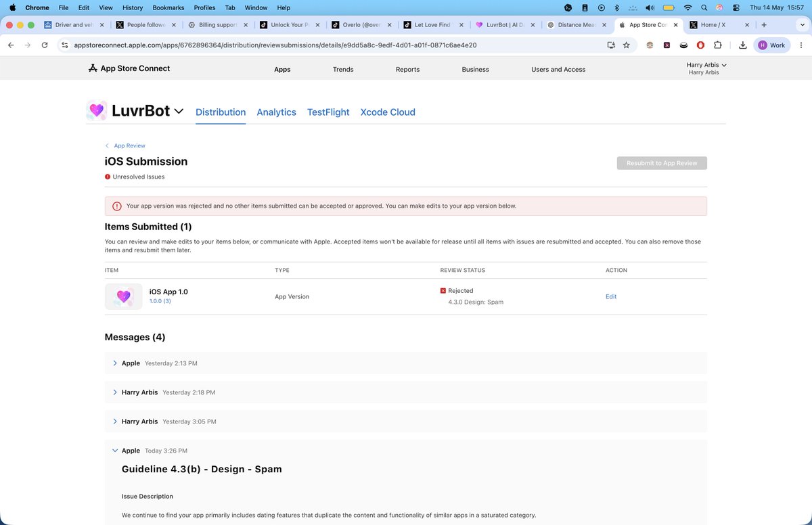Collapse the Apple Today 3:26 PM message
Screen dimensions: 812x525
[x=115, y=451]
